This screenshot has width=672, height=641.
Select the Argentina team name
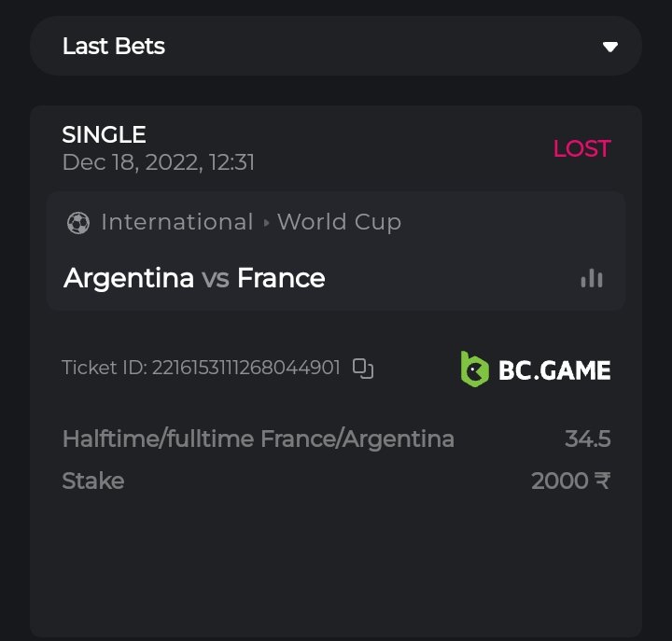coord(129,278)
